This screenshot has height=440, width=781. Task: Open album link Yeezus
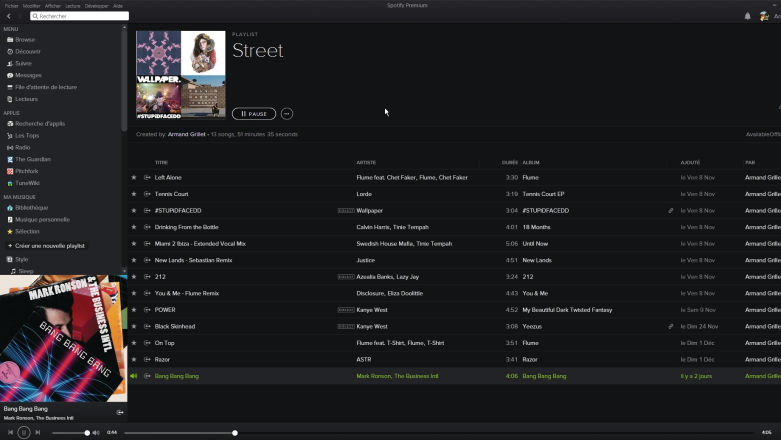pos(532,326)
